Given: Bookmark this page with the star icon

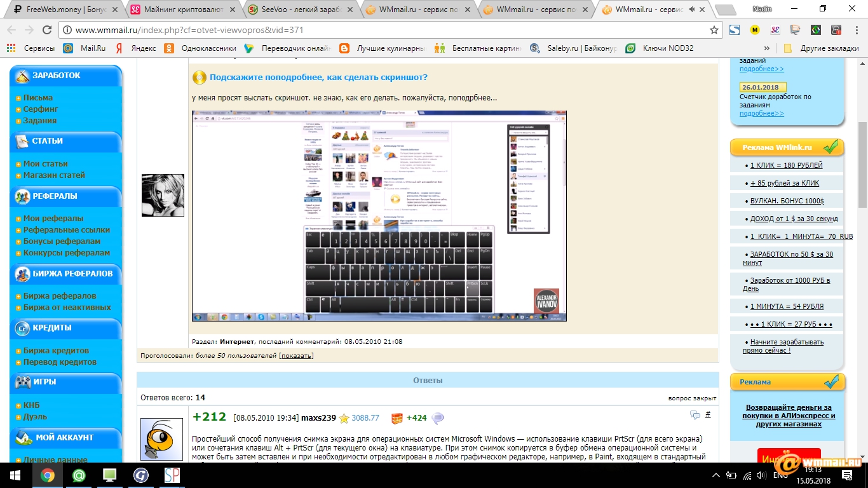Looking at the screenshot, I should [714, 30].
